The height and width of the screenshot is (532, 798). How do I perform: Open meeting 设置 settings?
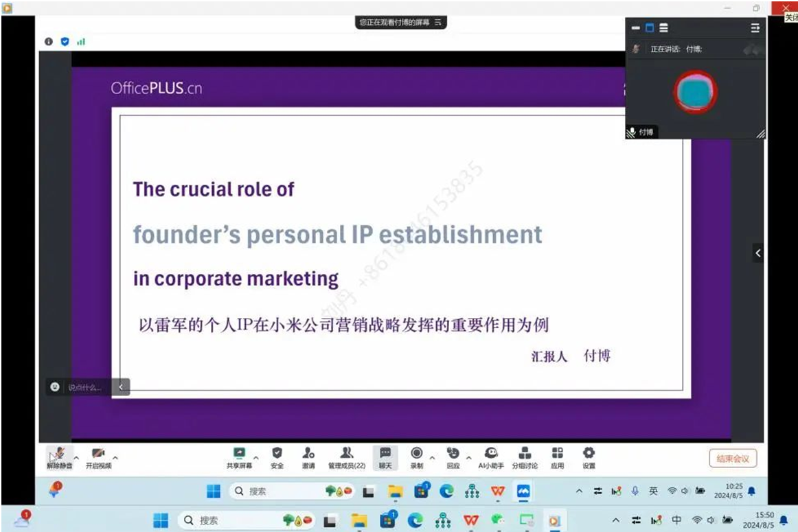coord(589,455)
